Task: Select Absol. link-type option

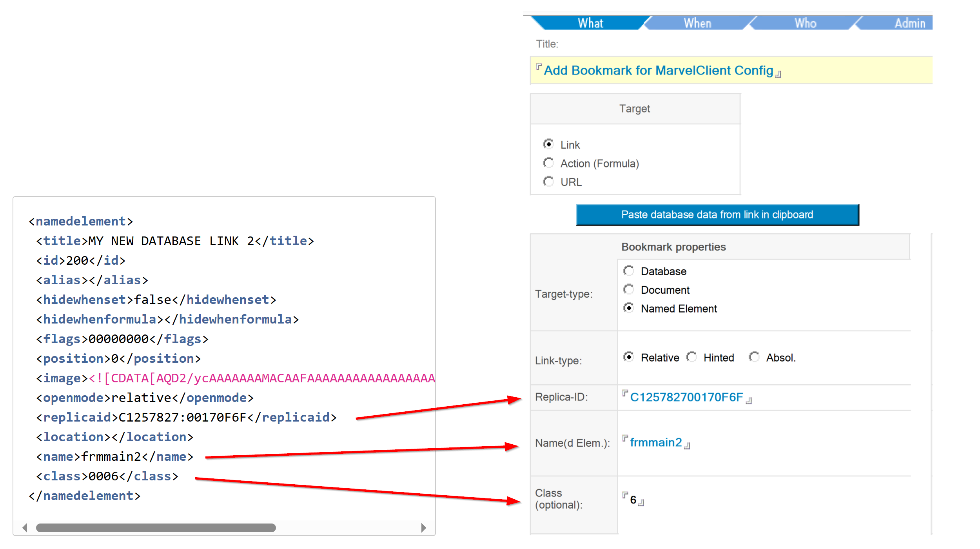Action: 754,357
